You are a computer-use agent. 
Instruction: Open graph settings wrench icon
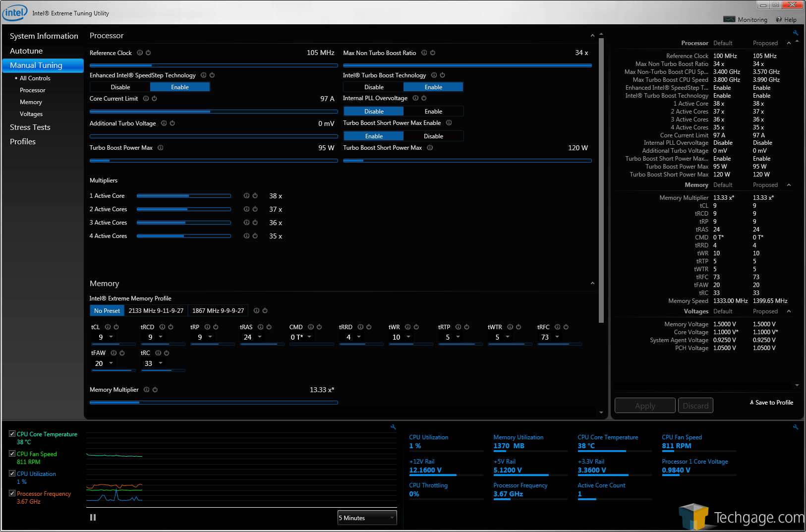(x=393, y=427)
